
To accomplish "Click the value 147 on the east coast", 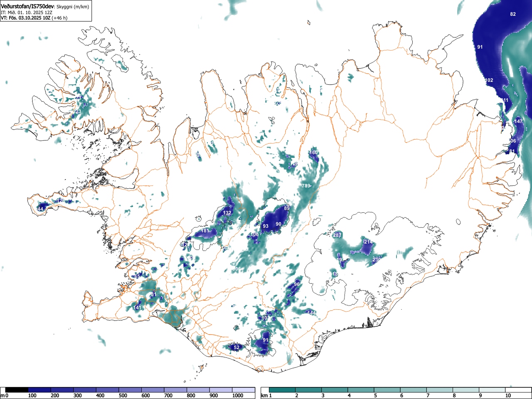I will (x=518, y=121).
